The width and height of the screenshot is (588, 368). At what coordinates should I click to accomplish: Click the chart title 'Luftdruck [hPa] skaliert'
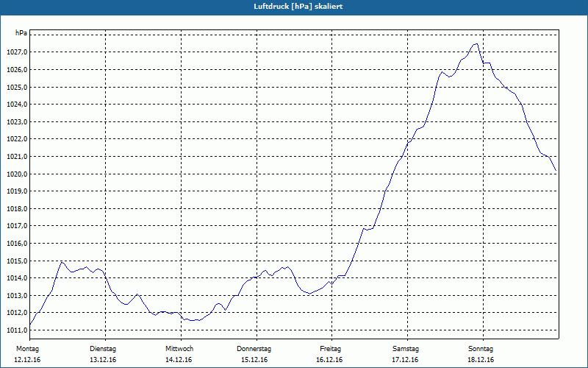tap(298, 7)
